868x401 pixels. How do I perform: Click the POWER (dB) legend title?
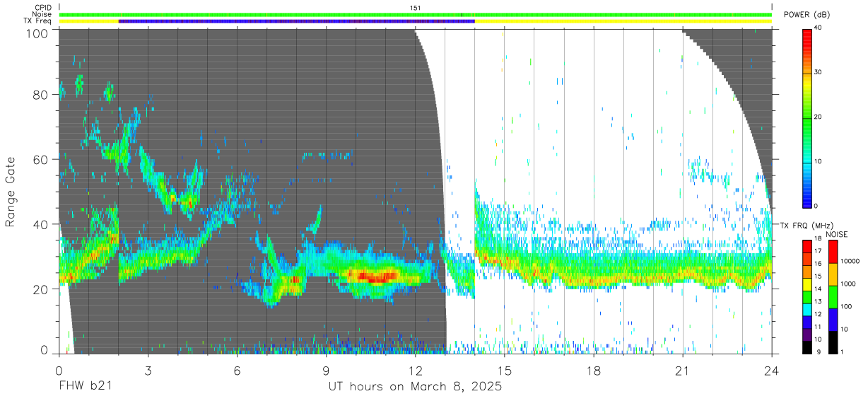[807, 14]
